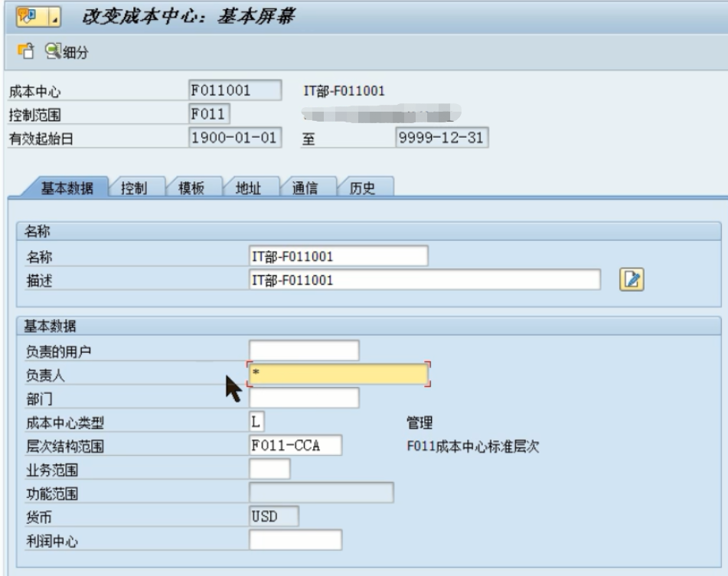The height and width of the screenshot is (576, 728).
Task: Click the highlighted 负责人 field
Action: point(338,374)
